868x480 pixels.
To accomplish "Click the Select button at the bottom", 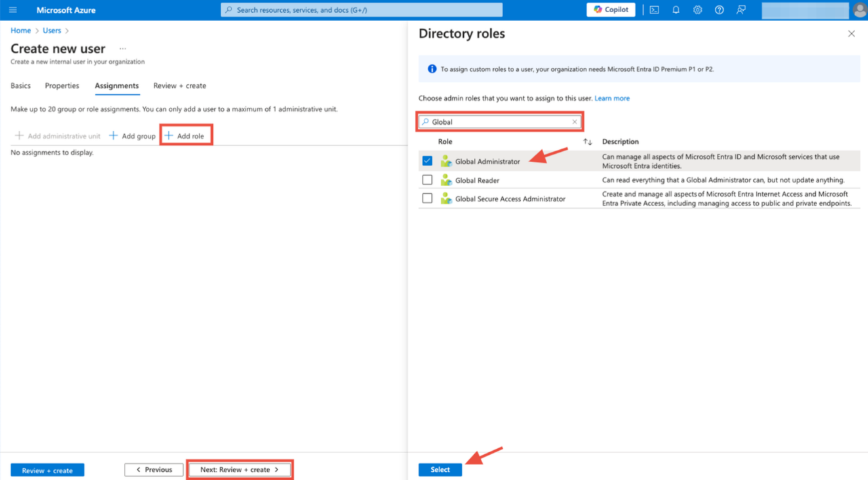I will click(439, 469).
